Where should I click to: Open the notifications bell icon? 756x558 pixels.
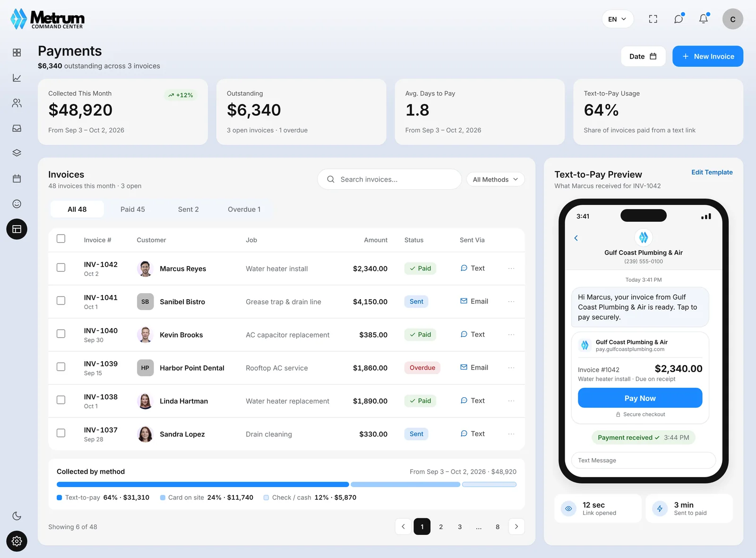pos(704,19)
